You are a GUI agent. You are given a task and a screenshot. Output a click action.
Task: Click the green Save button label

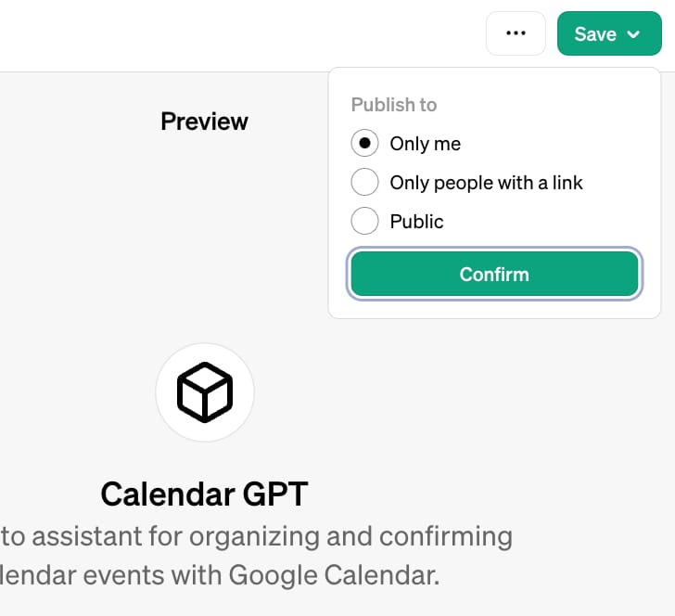594,34
